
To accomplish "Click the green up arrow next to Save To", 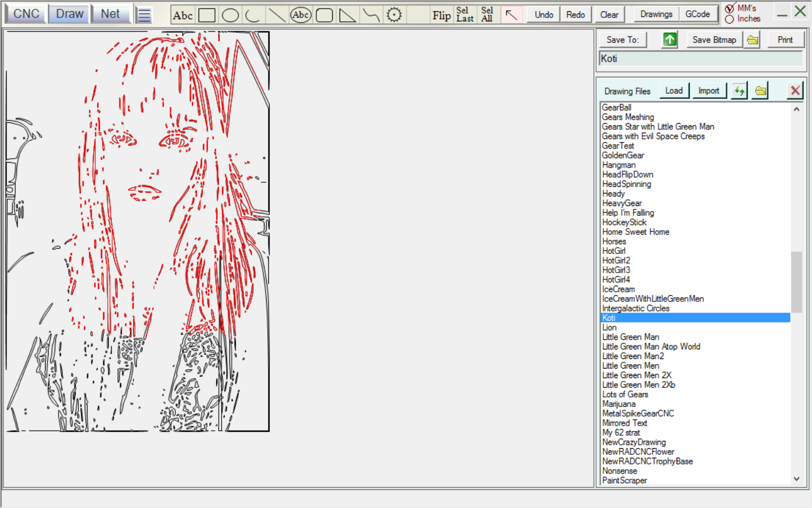I will click(669, 40).
